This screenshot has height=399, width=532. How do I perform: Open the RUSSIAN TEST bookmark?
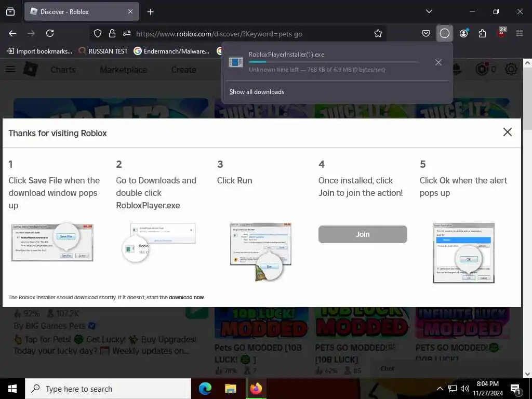pos(103,51)
